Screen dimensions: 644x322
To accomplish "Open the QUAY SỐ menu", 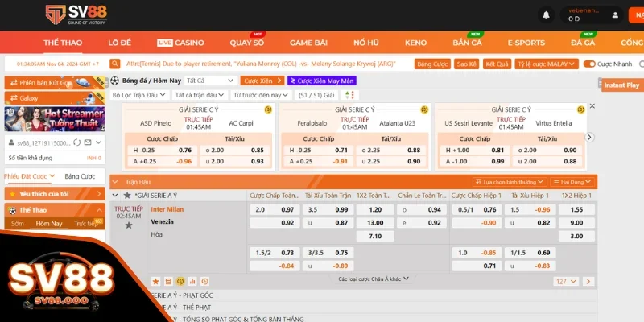I will point(247,43).
